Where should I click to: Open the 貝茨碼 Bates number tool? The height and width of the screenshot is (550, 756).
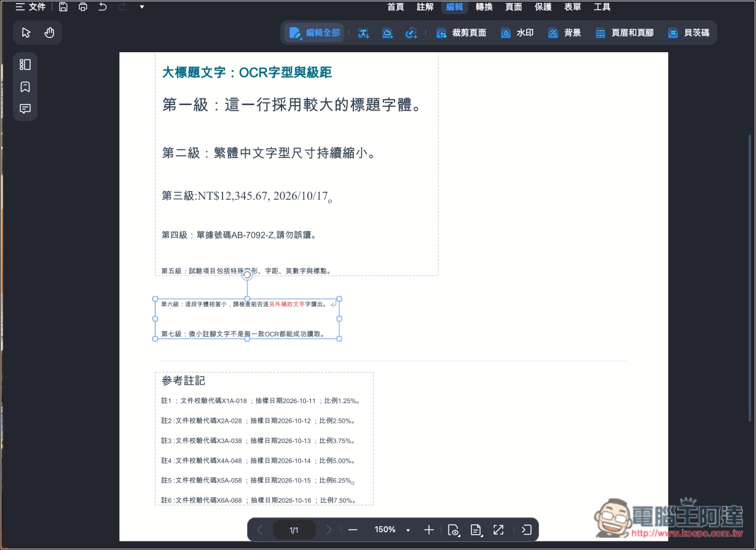click(688, 33)
